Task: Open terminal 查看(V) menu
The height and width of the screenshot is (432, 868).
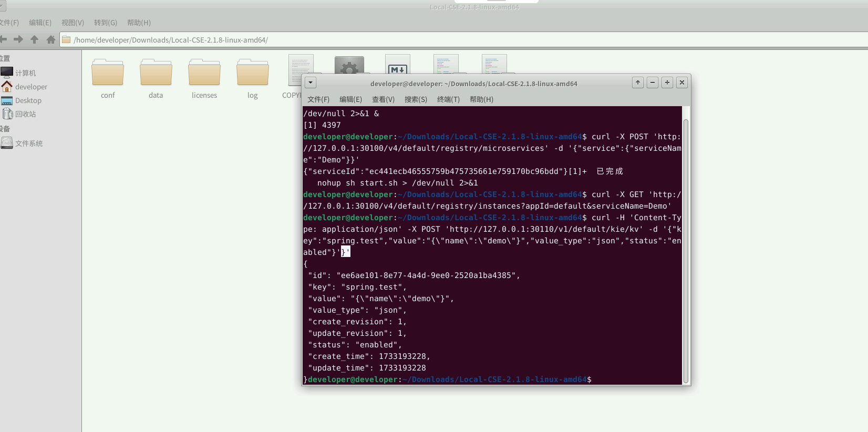Action: coord(384,99)
